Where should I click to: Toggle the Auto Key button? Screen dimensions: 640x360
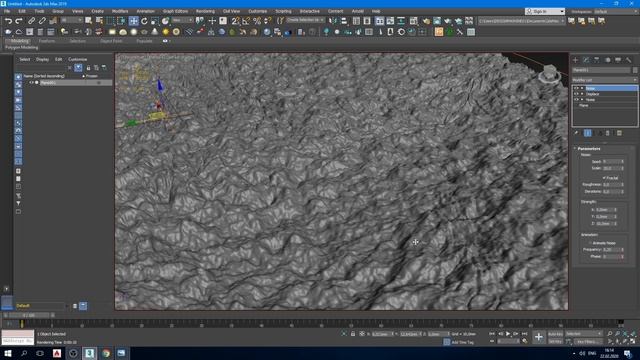pos(555,334)
